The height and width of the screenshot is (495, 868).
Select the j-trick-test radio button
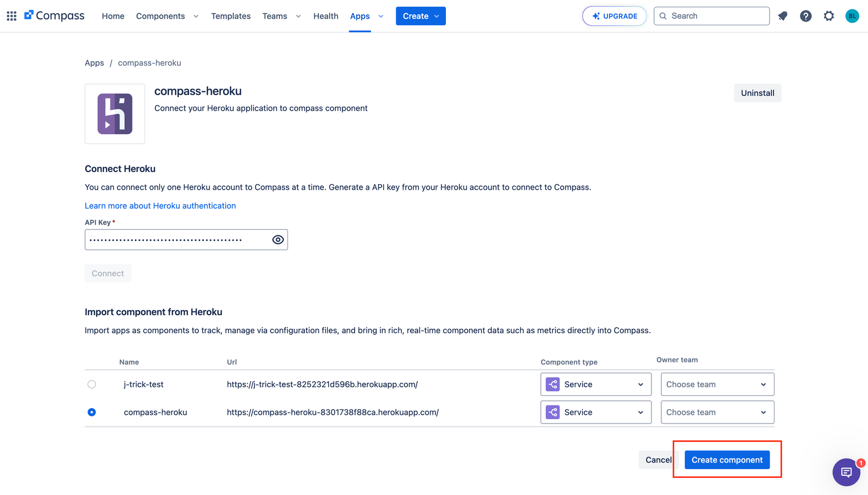[x=92, y=384]
